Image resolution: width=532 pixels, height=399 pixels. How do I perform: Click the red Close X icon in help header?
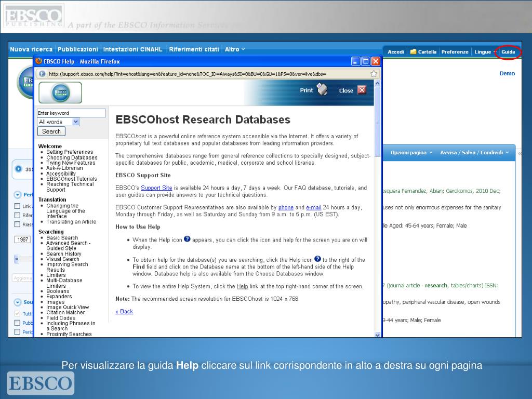tap(362, 90)
